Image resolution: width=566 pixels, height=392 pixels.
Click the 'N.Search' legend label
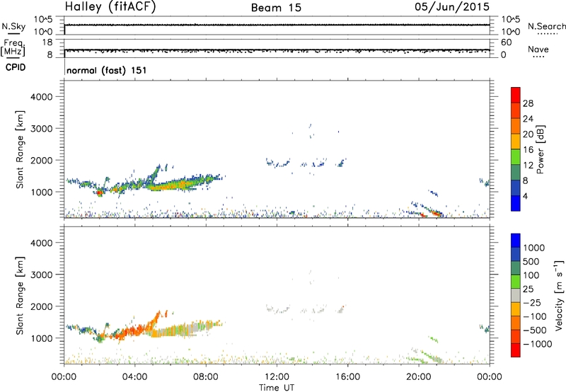pyautogui.click(x=546, y=26)
